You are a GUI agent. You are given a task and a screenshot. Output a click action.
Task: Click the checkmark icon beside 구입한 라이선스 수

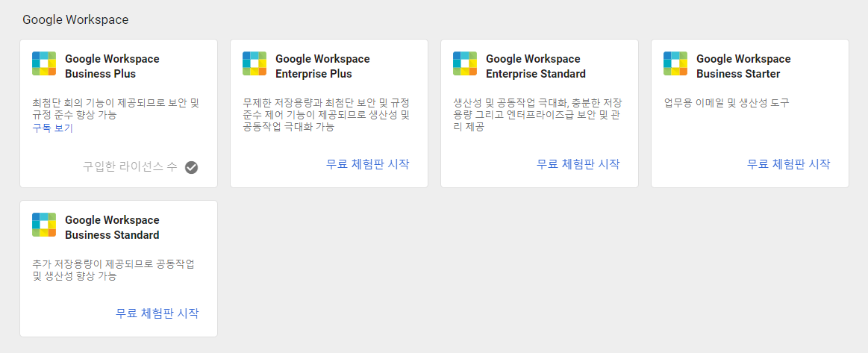pyautogui.click(x=191, y=167)
